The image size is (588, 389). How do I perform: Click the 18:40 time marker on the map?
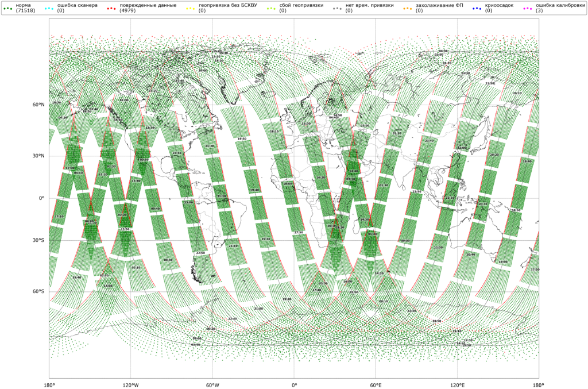click(x=527, y=161)
